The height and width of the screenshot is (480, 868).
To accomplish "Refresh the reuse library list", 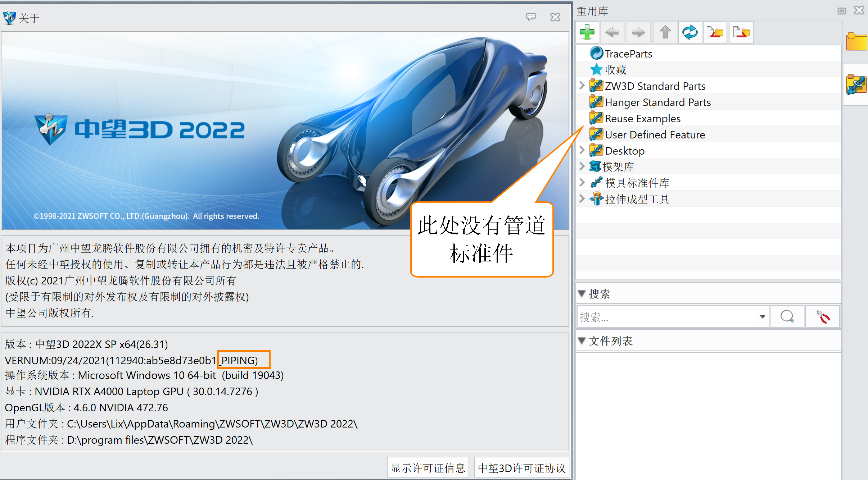I will (x=690, y=32).
